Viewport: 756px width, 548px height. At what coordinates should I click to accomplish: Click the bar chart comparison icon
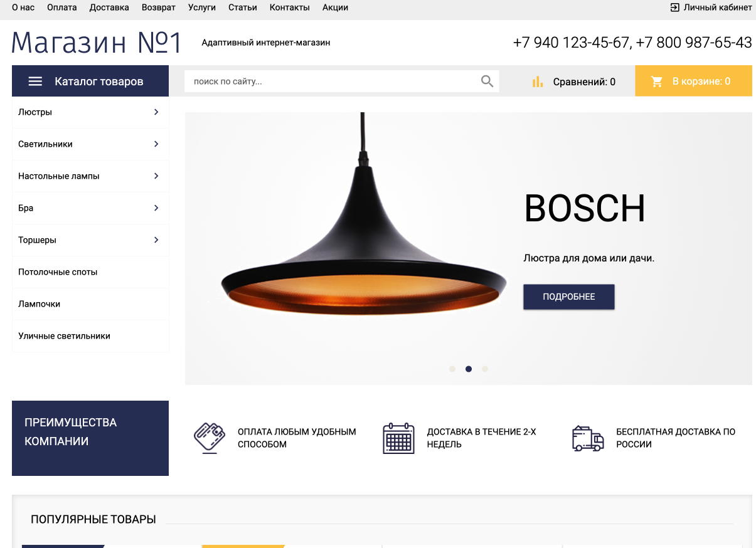pyautogui.click(x=538, y=82)
